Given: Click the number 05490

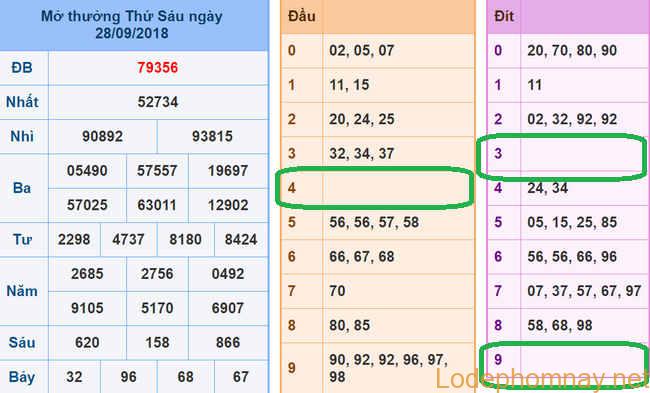Looking at the screenshot, I should (x=87, y=171).
